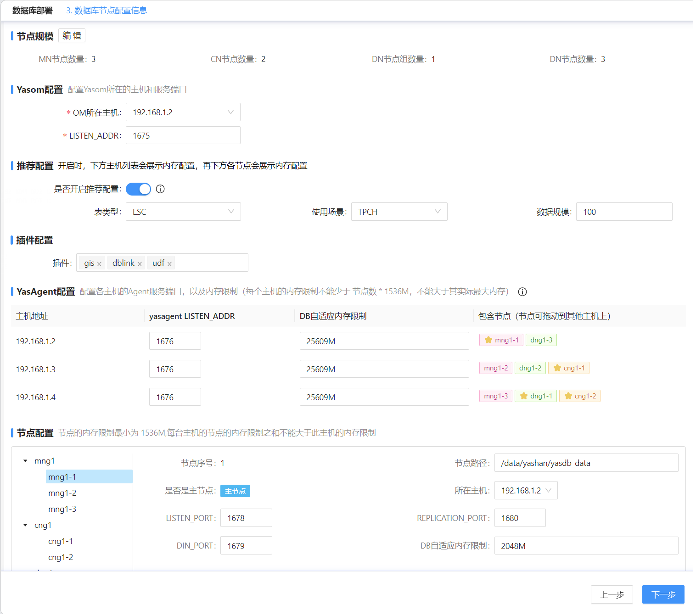
Task: Click the MN节点数量: 3 text
Action: point(67,59)
